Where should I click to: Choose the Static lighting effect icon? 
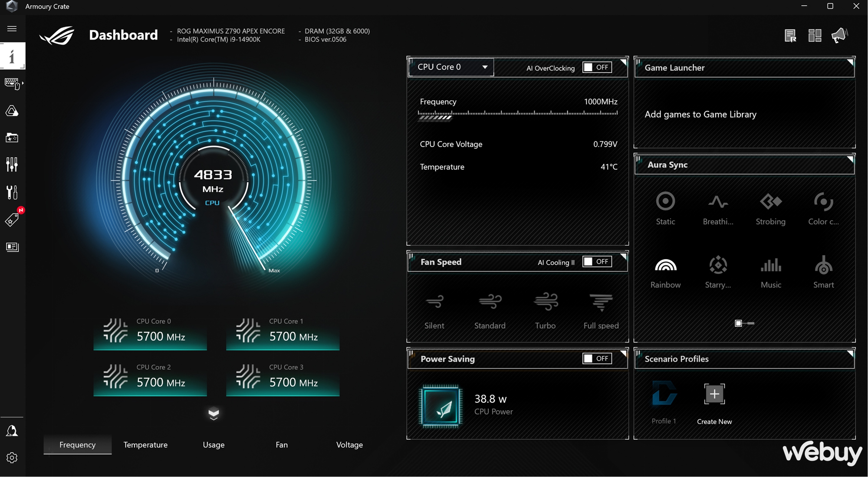(x=665, y=201)
